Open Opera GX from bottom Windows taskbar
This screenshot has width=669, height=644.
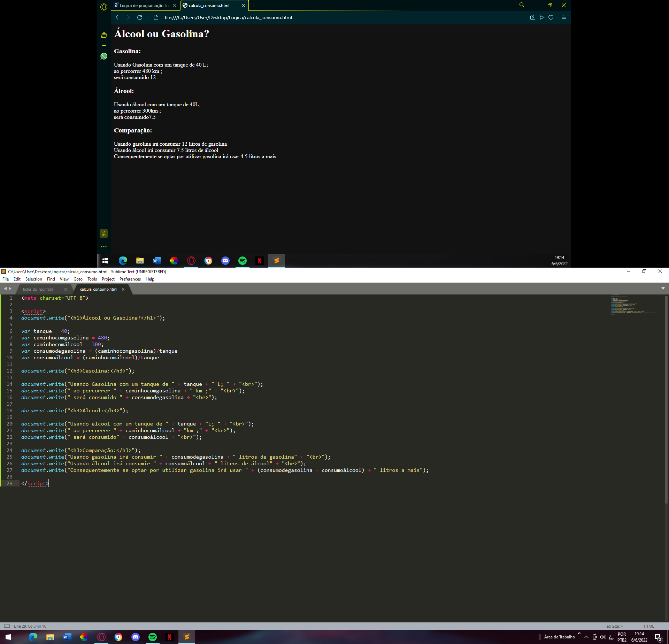(x=101, y=637)
